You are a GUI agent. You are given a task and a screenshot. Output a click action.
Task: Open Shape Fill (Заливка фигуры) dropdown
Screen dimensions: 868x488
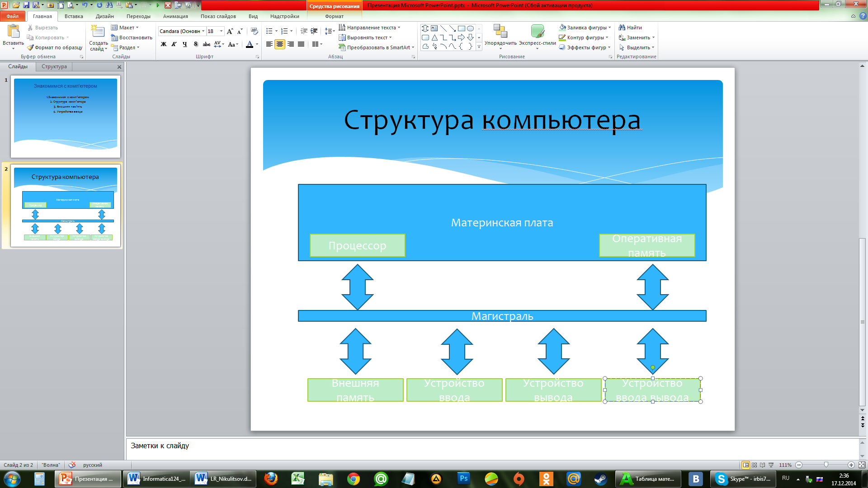pyautogui.click(x=585, y=28)
